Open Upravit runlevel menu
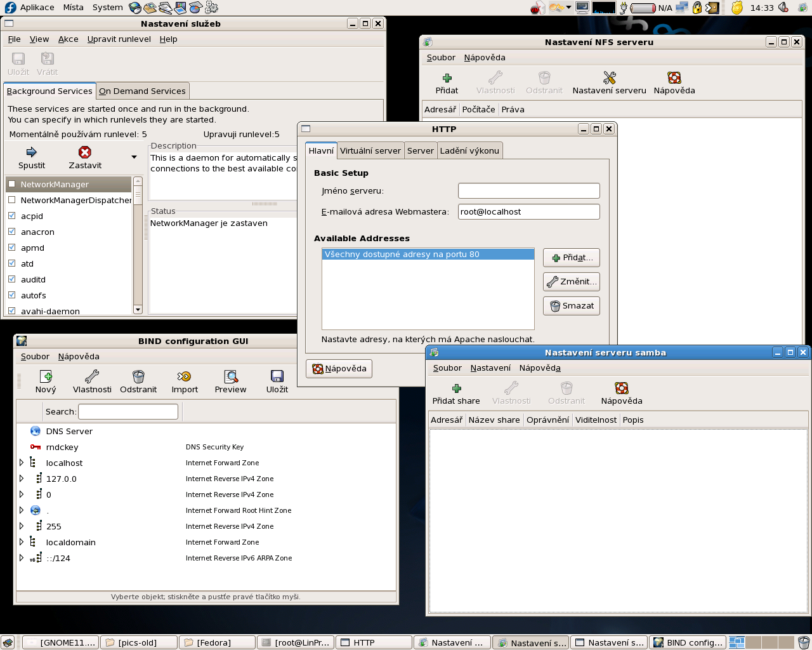The image size is (812, 650). click(x=119, y=39)
